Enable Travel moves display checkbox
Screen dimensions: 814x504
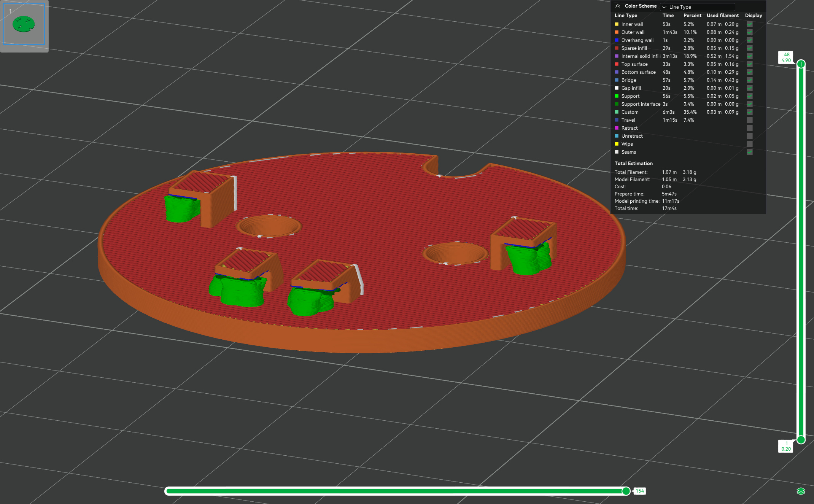pos(749,120)
